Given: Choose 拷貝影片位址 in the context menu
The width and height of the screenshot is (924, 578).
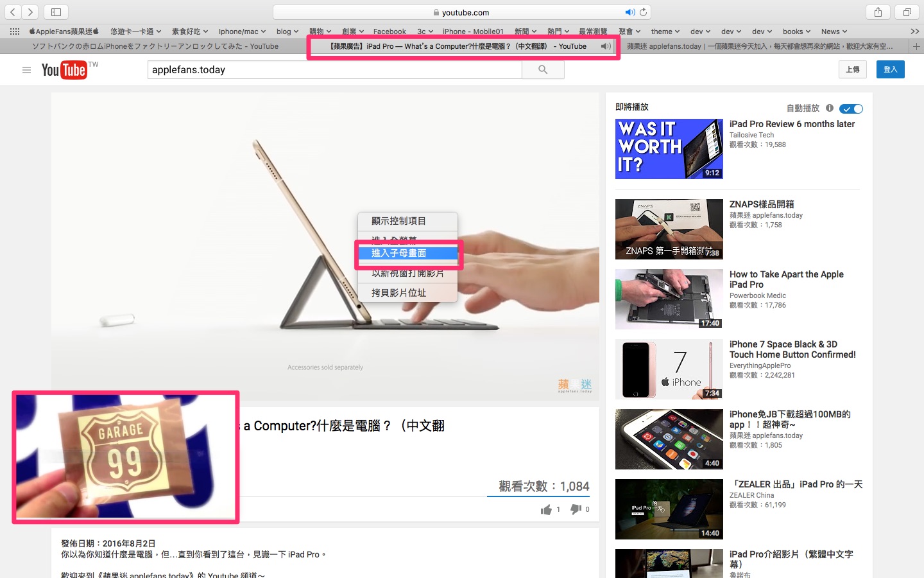Looking at the screenshot, I should 407,292.
